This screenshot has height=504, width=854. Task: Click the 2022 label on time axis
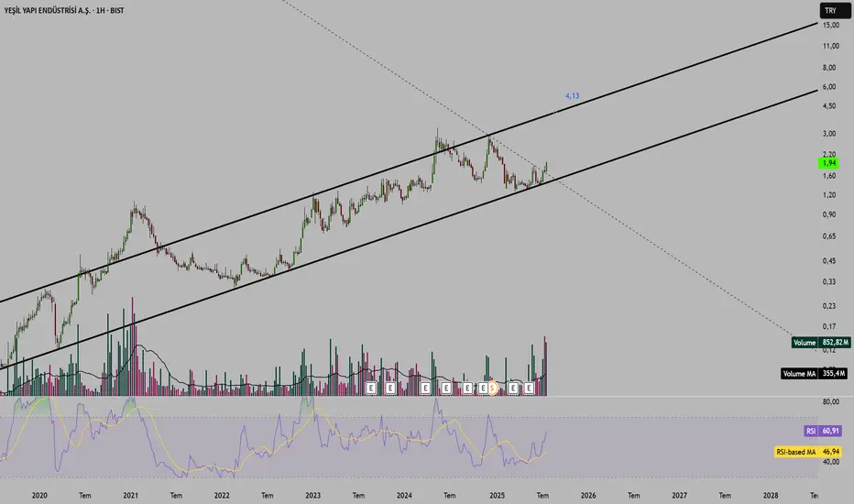point(222,495)
